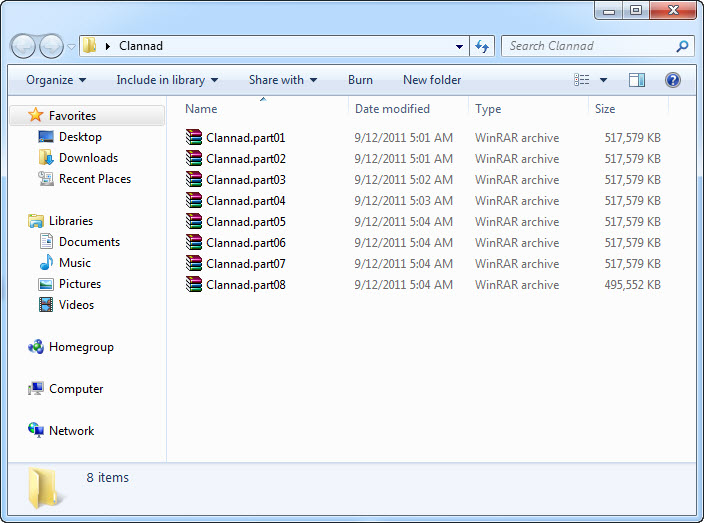
Task: Click the Computer monitor icon
Action: click(36, 388)
